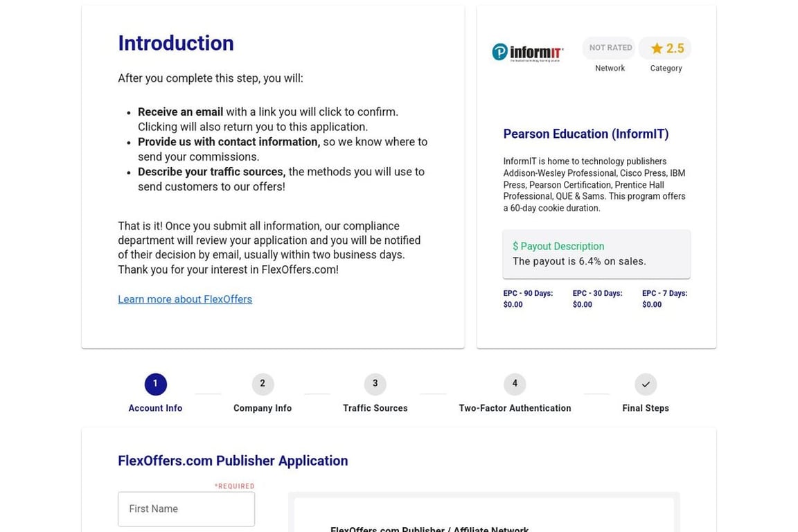The width and height of the screenshot is (798, 532).
Task: Open the Learn more about FlexOffers link
Action: 185,299
